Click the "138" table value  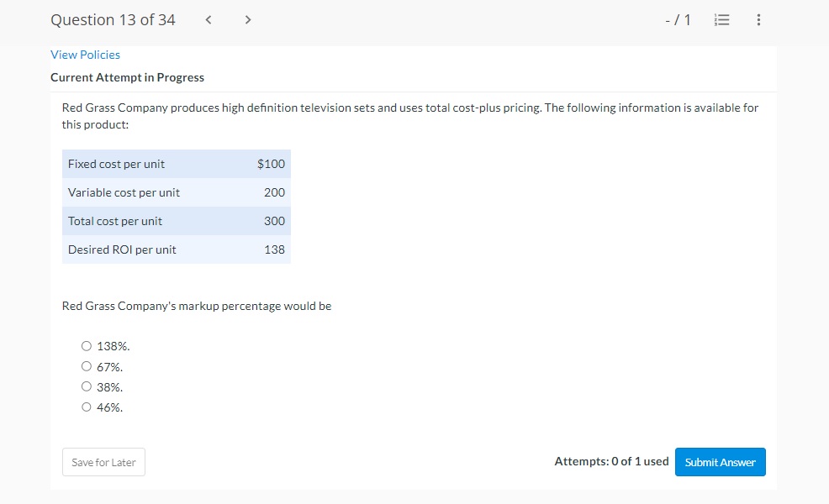click(x=274, y=249)
